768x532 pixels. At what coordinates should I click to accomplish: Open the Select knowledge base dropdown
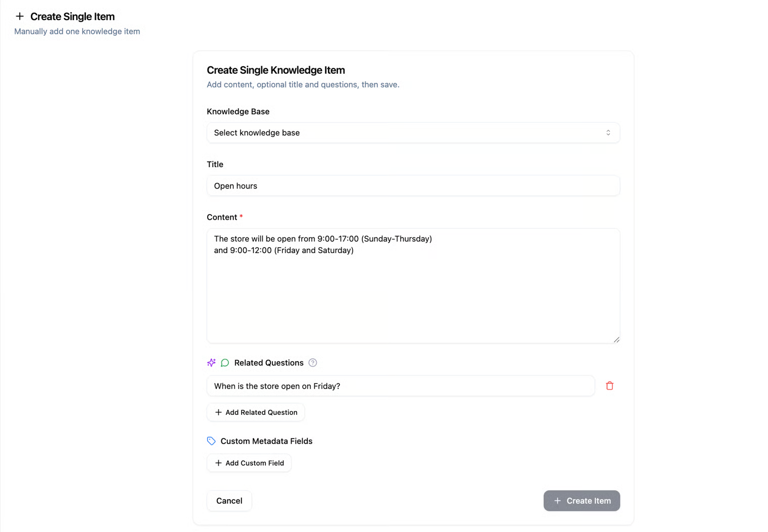[x=413, y=133]
